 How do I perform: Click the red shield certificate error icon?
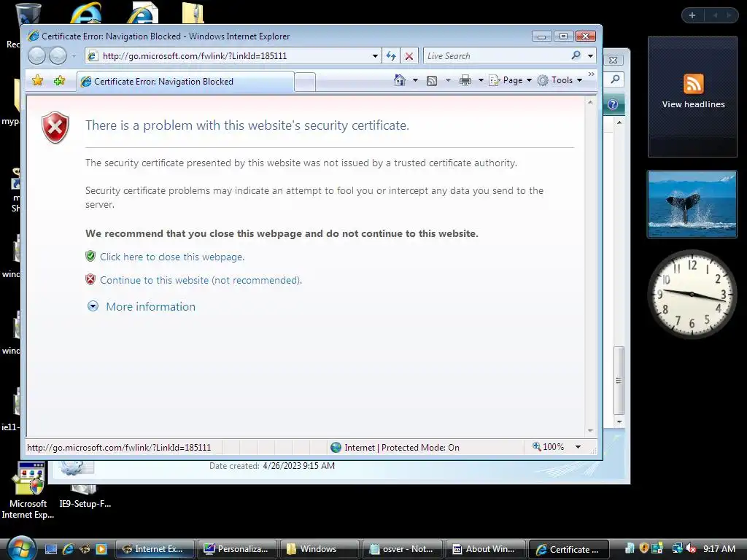pyautogui.click(x=55, y=127)
